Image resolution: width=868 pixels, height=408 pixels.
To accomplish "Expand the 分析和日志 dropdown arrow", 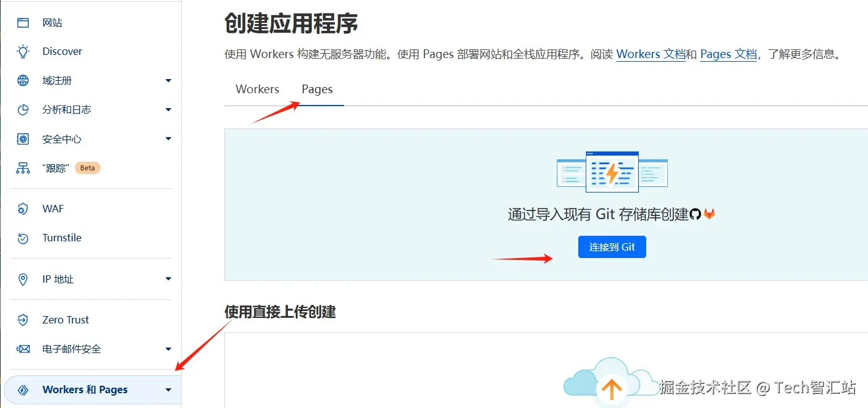I will pos(168,110).
